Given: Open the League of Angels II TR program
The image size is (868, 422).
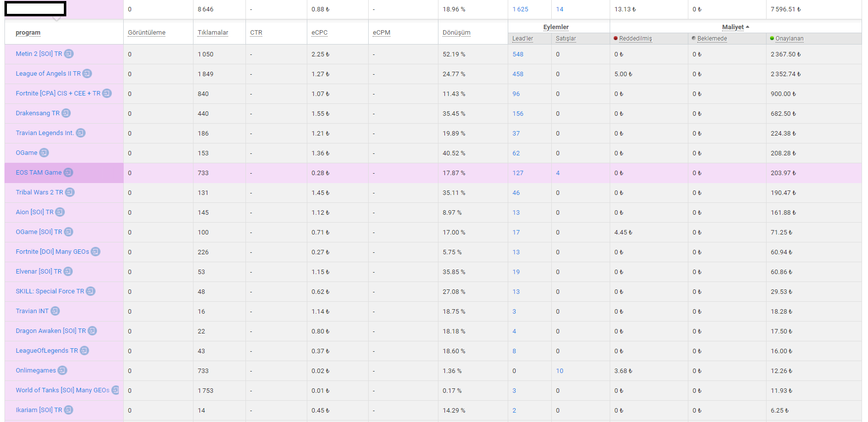Looking at the screenshot, I should coord(48,74).
